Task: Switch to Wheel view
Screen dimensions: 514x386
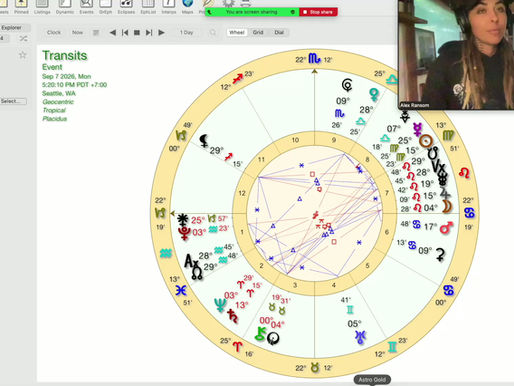Action: [237, 32]
